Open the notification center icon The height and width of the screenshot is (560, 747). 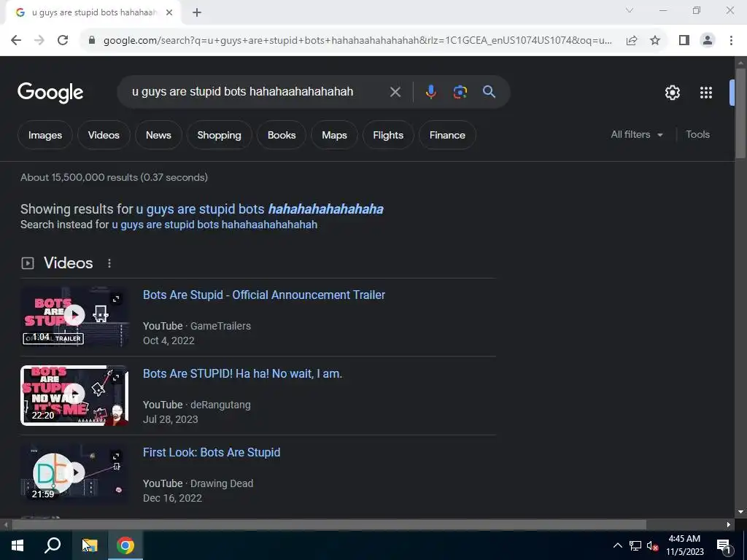[x=723, y=545]
